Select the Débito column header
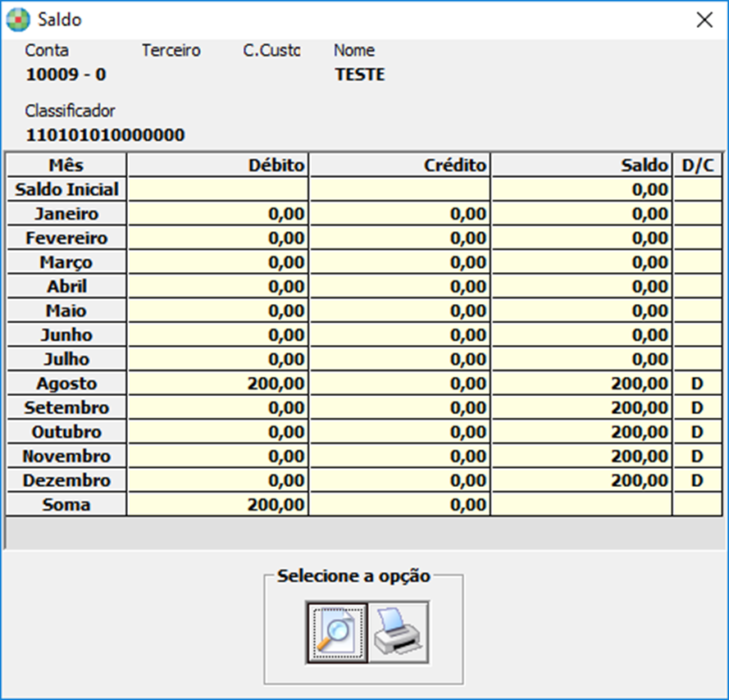The width and height of the screenshot is (729, 700). pyautogui.click(x=218, y=165)
